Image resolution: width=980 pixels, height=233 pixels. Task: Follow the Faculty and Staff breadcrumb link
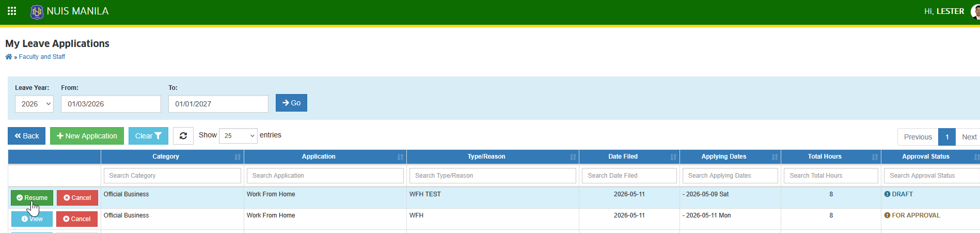pyautogui.click(x=42, y=57)
